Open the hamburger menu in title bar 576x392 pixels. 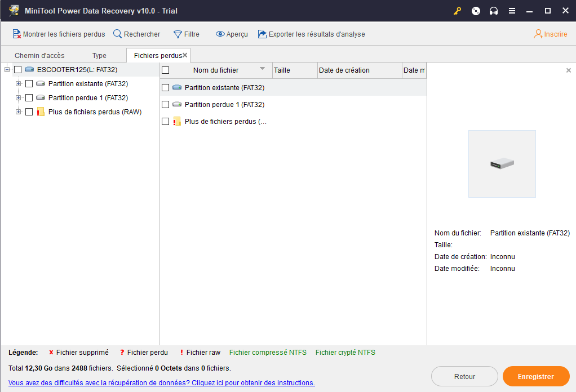pyautogui.click(x=512, y=11)
